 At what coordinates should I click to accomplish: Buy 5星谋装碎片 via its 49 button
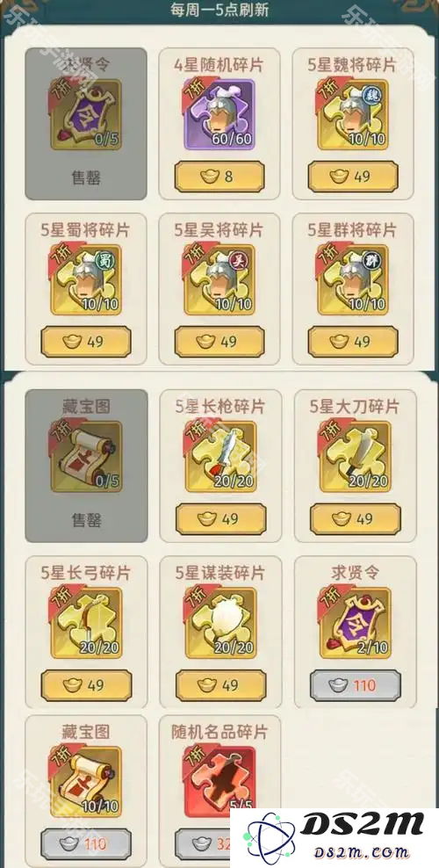click(220, 685)
